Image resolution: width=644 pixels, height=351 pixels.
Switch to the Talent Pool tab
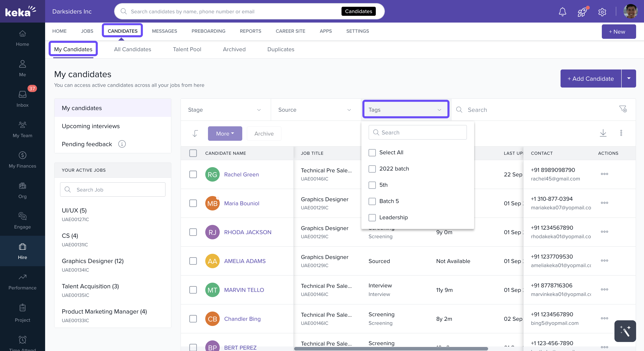point(187,49)
